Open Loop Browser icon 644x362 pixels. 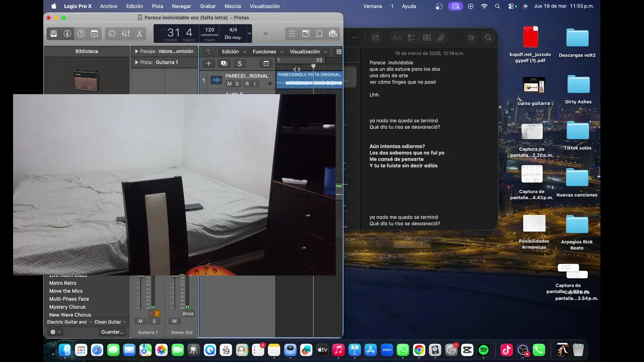pos(319,34)
